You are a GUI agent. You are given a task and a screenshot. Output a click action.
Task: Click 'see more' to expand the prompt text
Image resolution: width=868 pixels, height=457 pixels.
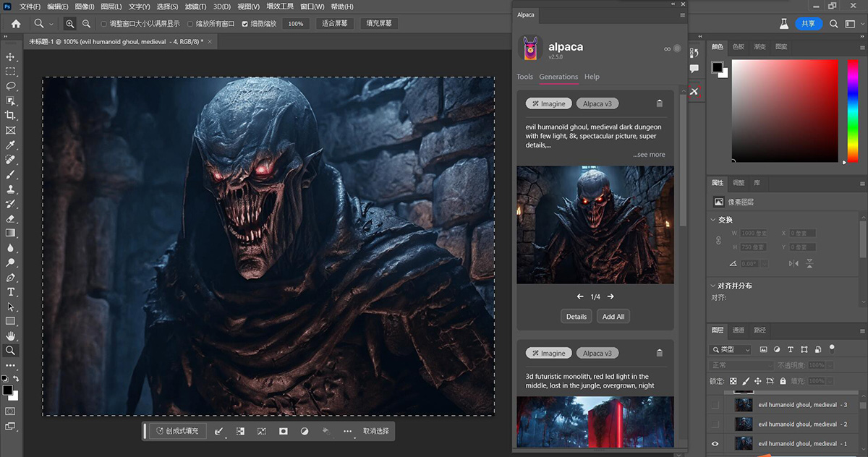click(x=649, y=154)
